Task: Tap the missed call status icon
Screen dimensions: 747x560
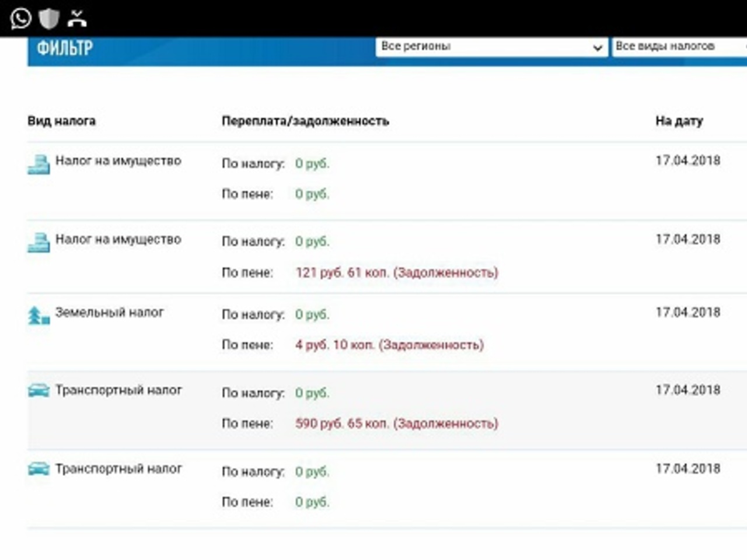Action: point(77,18)
